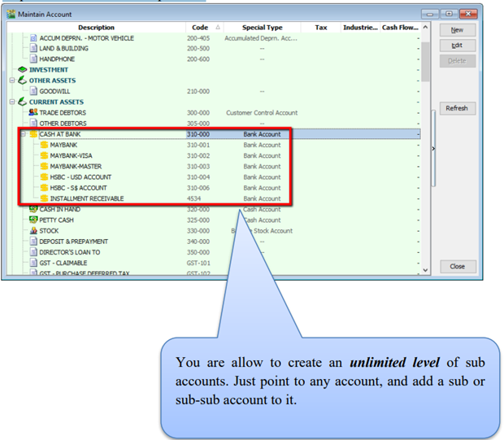Click the Petty Cash icon
504x440 pixels.
click(x=33, y=220)
